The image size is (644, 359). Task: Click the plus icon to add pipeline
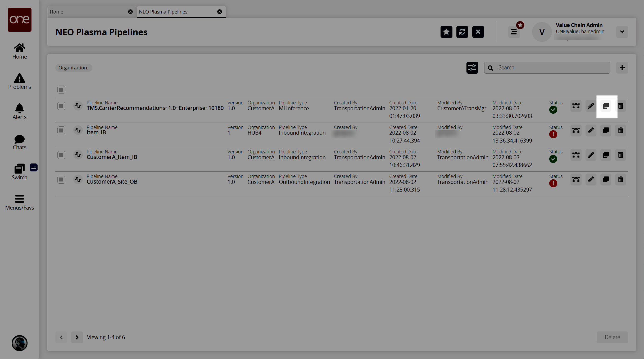[622, 68]
